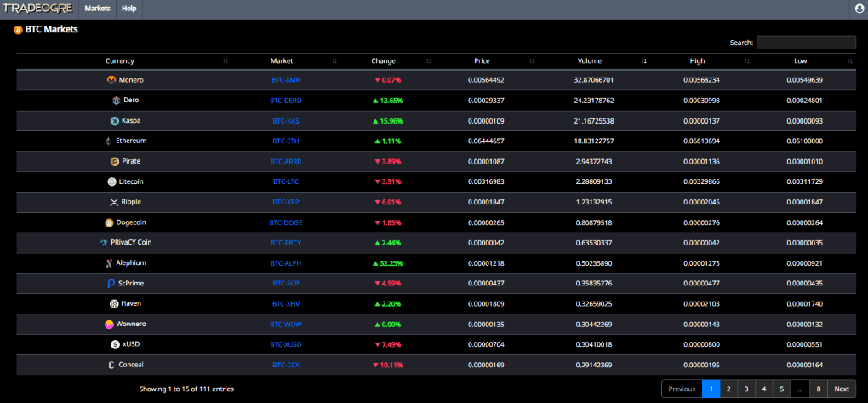Click Monero's price 0.00564492
868x403 pixels.
pyautogui.click(x=486, y=80)
